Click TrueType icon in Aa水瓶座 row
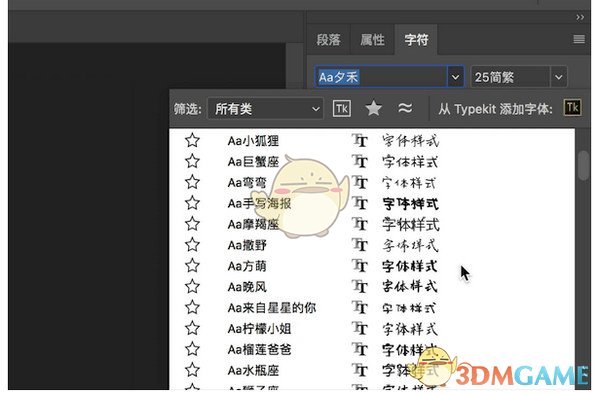Viewport: 600px width, 394px height. tap(360, 370)
